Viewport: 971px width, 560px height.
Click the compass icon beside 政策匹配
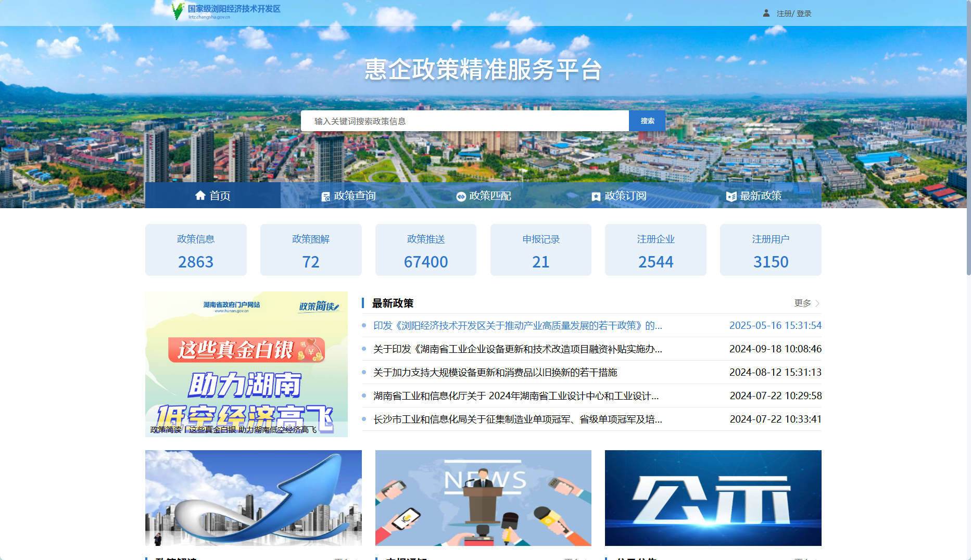(461, 196)
